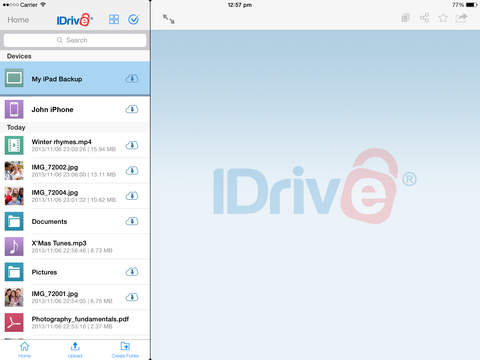Tap Create Folder in bottom bar
480x360 pixels.
(125, 350)
